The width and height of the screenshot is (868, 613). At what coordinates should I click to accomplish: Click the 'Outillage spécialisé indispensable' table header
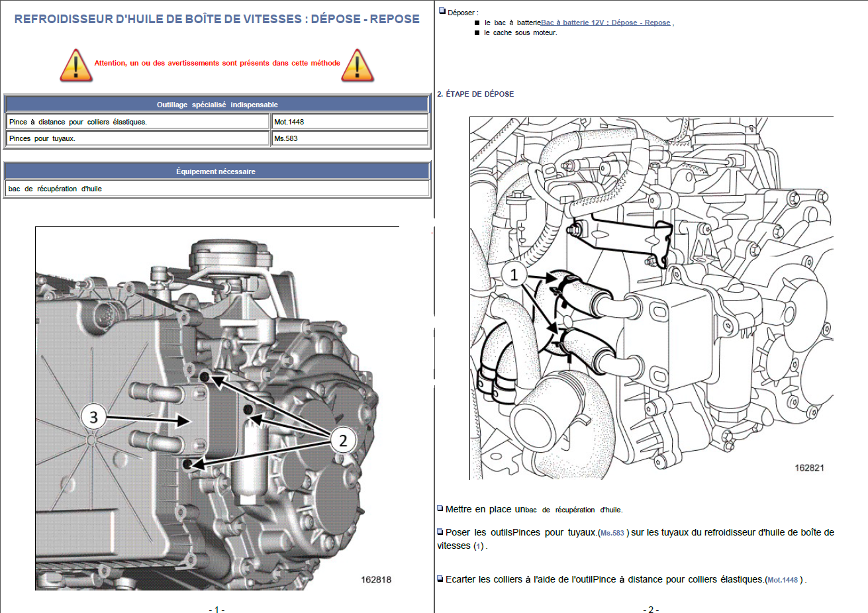(x=217, y=105)
